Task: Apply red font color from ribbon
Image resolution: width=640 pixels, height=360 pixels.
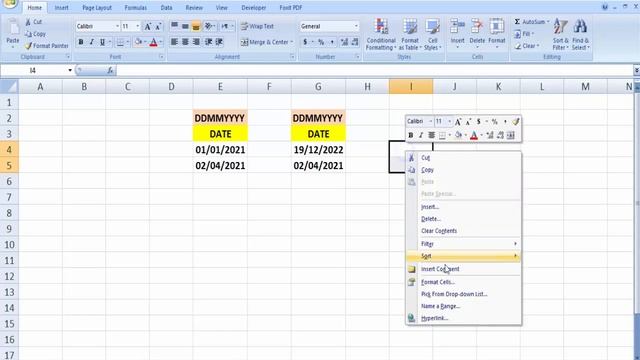Action: click(153, 42)
